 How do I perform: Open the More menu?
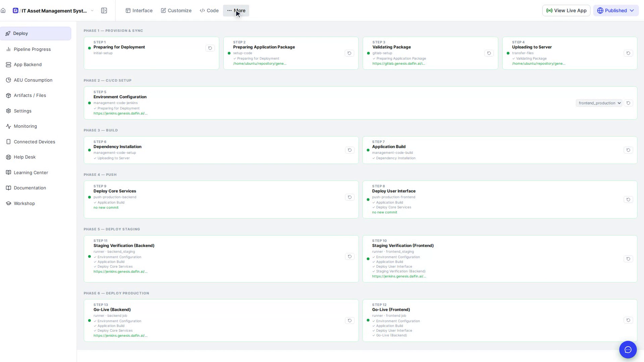tap(236, 11)
